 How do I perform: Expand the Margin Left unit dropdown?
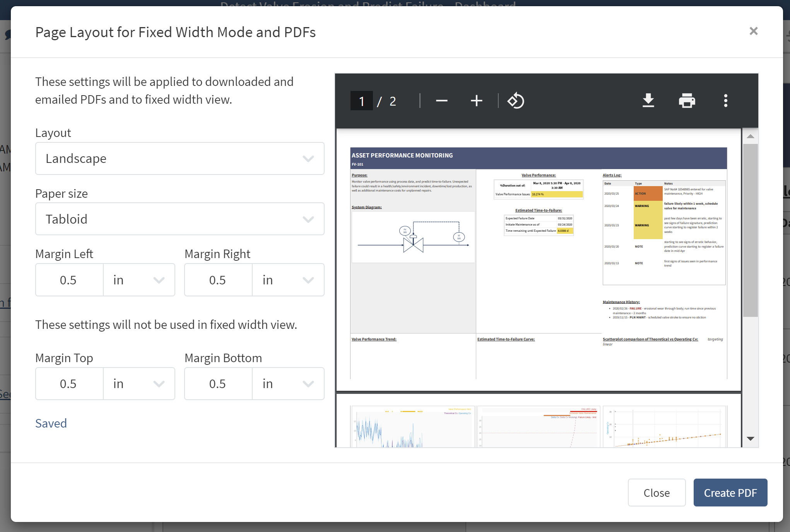pos(139,280)
